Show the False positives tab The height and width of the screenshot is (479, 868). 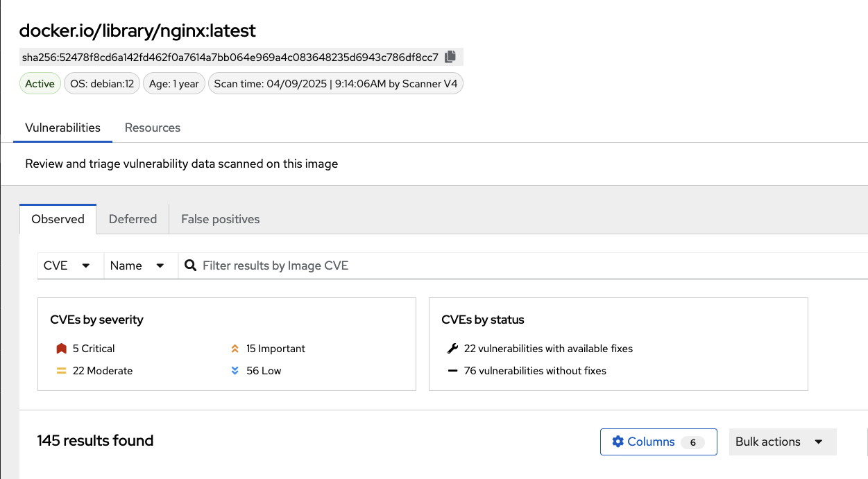point(220,219)
